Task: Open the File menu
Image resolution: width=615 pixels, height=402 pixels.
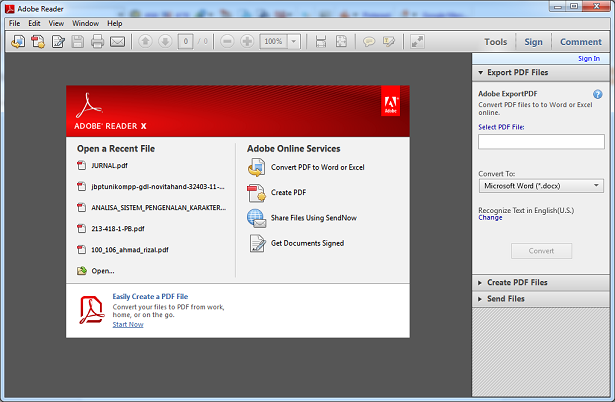Action: click(x=15, y=24)
